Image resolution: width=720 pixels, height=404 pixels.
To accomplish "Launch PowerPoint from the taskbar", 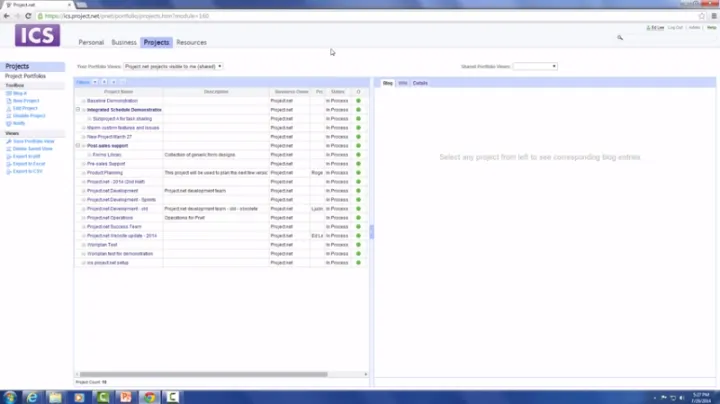I will [126, 396].
